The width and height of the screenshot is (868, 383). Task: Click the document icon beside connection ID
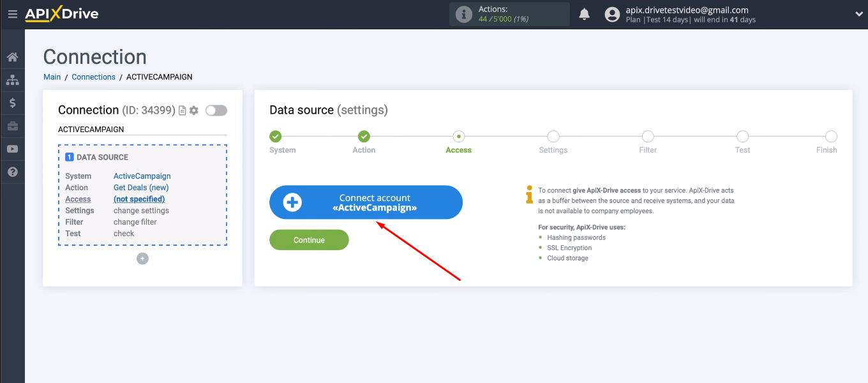click(182, 110)
